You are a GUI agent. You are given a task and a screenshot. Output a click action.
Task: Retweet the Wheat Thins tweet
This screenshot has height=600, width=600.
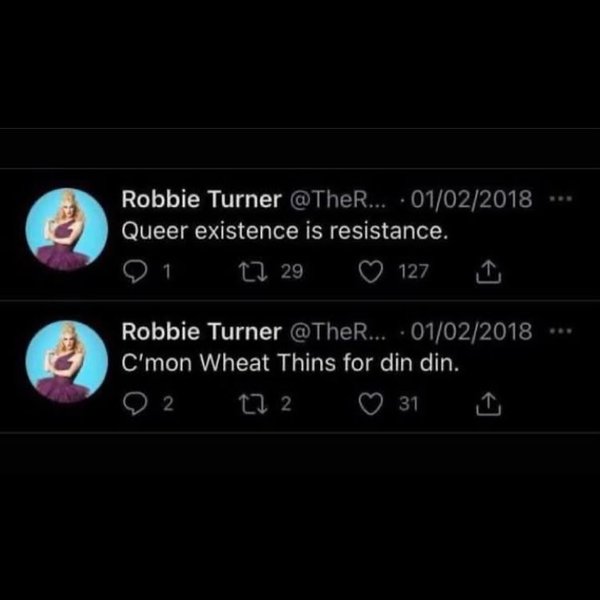[251, 403]
